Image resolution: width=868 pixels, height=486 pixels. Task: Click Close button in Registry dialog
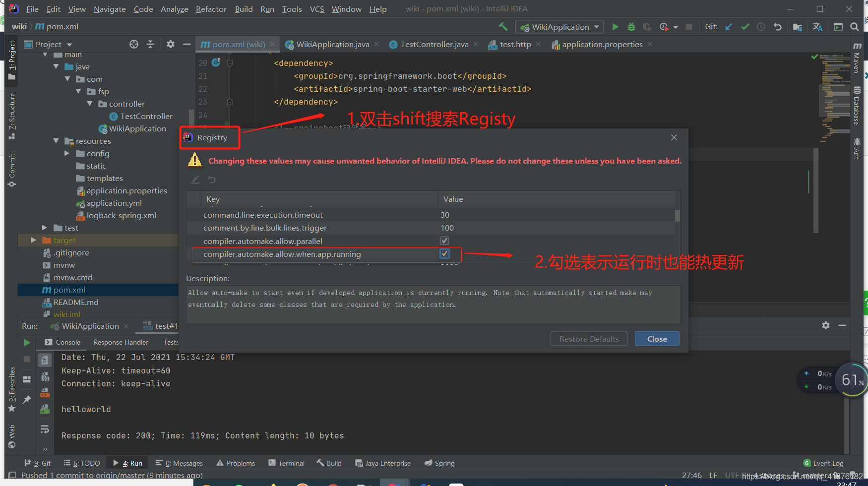tap(657, 339)
